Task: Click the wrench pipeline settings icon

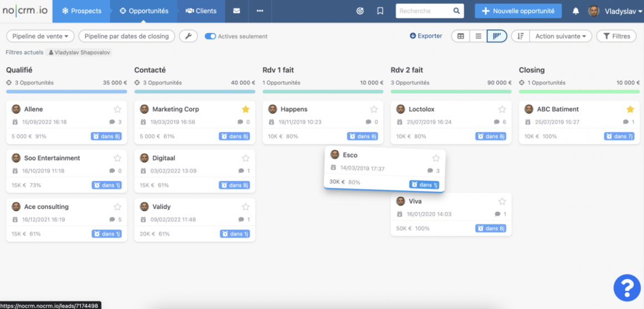Action: click(x=188, y=36)
